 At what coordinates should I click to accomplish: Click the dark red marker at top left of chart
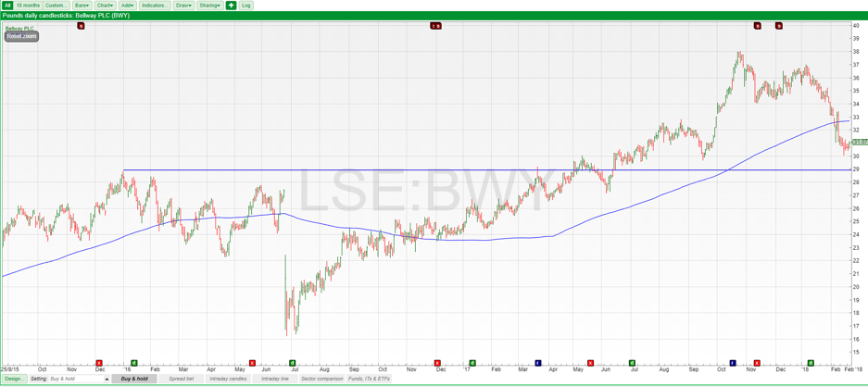(82, 26)
